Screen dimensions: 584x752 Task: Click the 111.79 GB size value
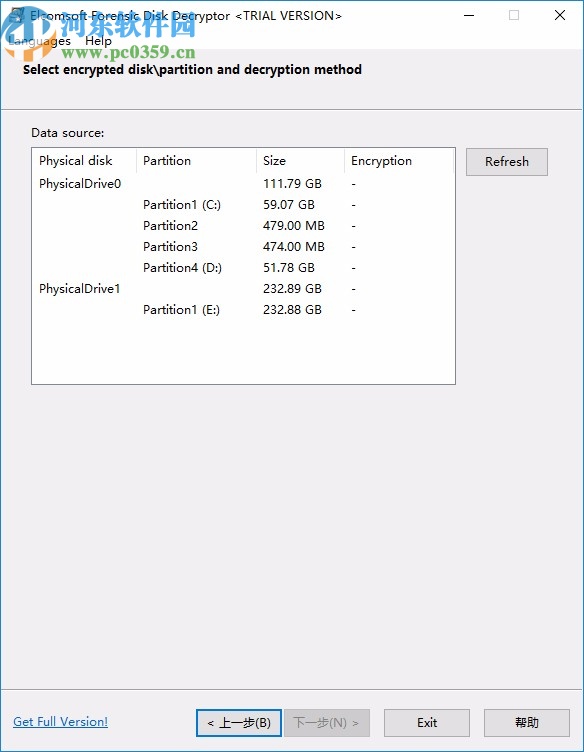pyautogui.click(x=292, y=184)
